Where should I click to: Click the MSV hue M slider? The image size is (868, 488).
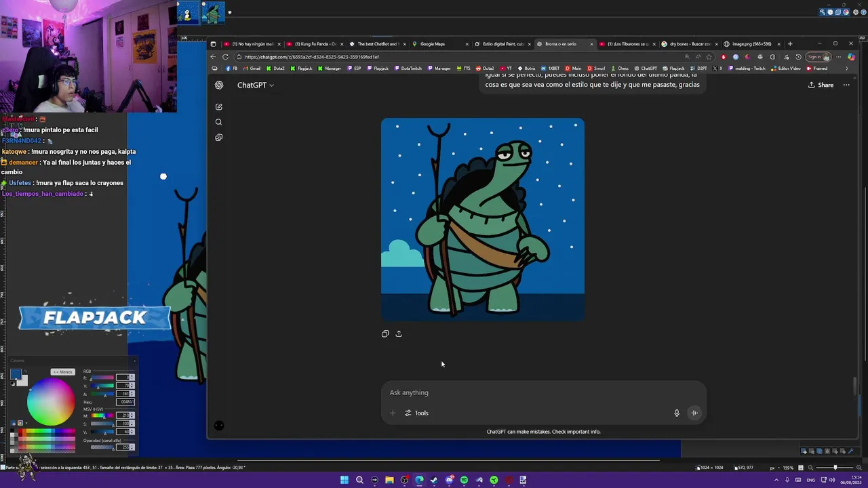tap(102, 415)
